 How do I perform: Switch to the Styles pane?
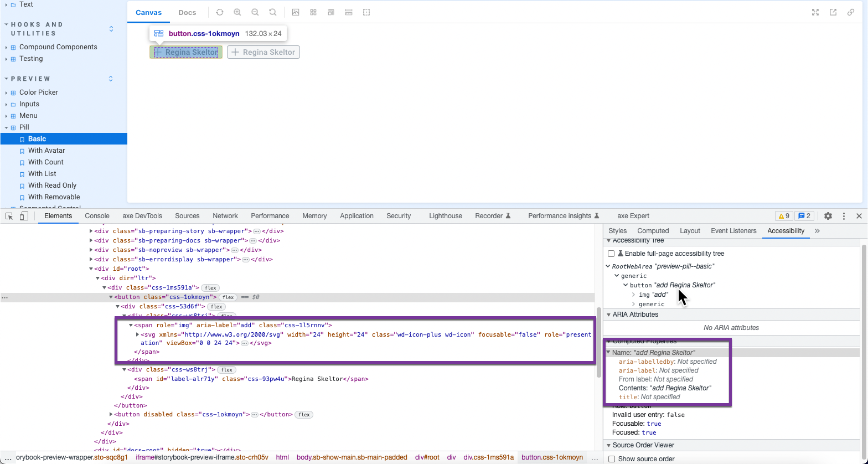[x=617, y=231]
